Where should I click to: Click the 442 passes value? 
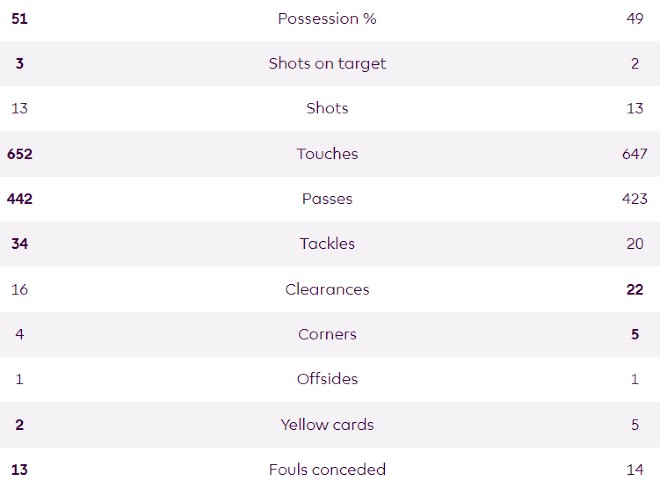coord(19,199)
